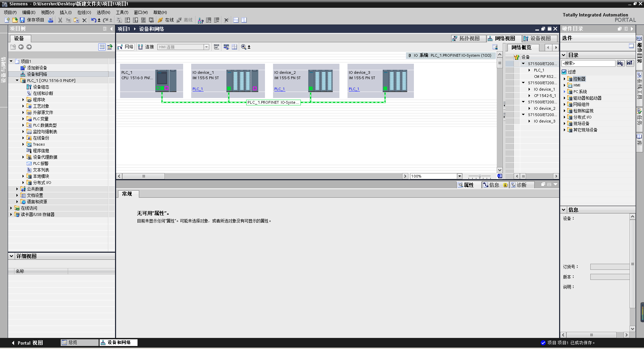This screenshot has height=349, width=644.
Task: Open the 项目(P) menu
Action: (x=10, y=12)
